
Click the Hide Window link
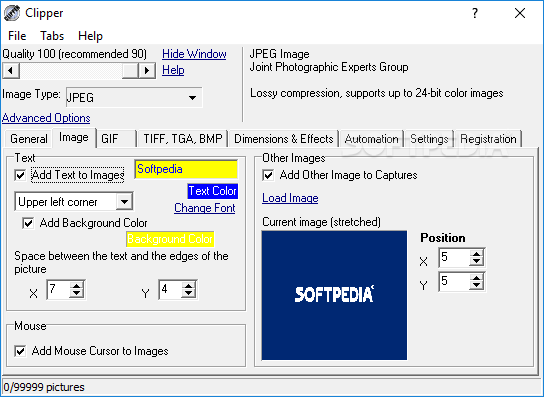194,54
